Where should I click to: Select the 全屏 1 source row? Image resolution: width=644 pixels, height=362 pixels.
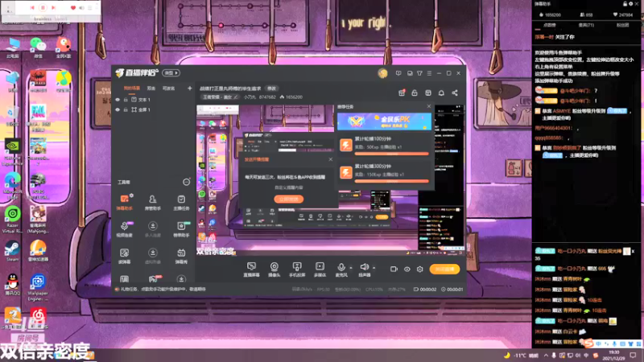(153, 109)
